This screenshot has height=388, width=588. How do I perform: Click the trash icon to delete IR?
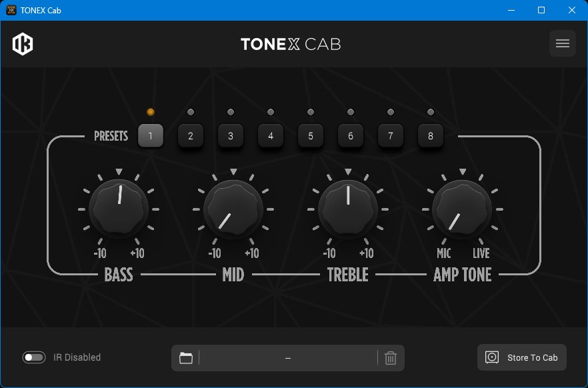click(x=391, y=358)
